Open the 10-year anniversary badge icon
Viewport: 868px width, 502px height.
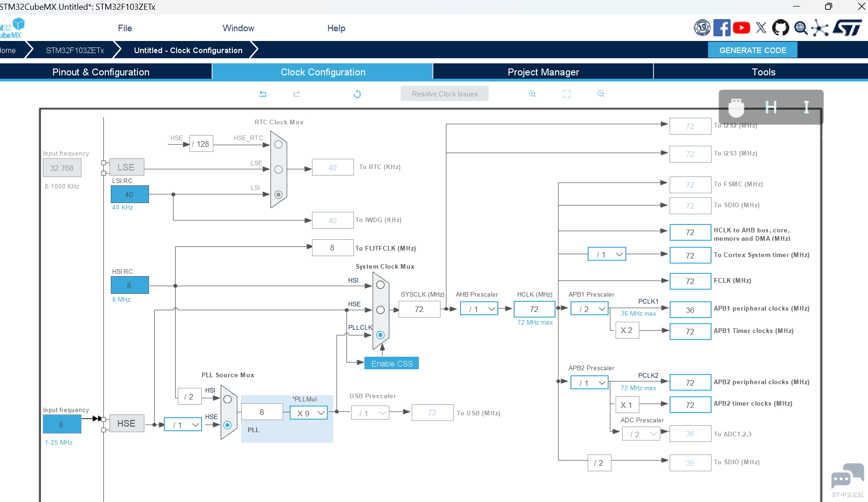(702, 28)
